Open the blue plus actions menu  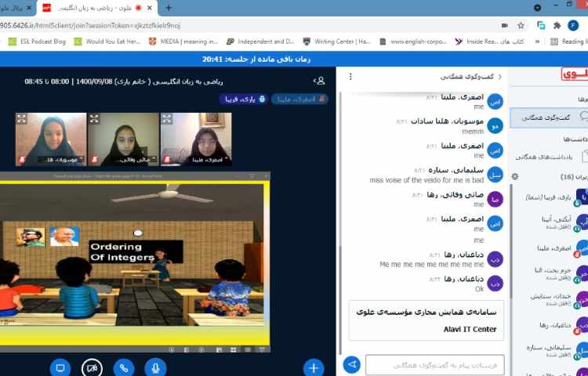click(x=314, y=367)
